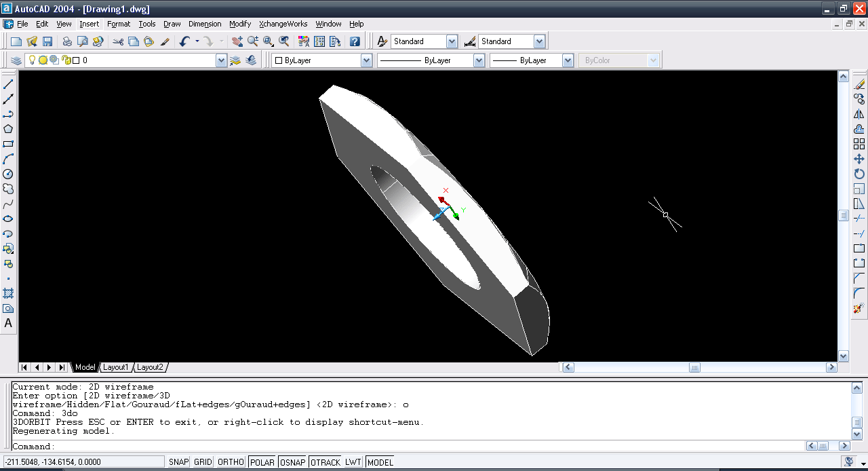Select the Erase tool
The height and width of the screenshot is (471, 868).
pyautogui.click(x=859, y=84)
